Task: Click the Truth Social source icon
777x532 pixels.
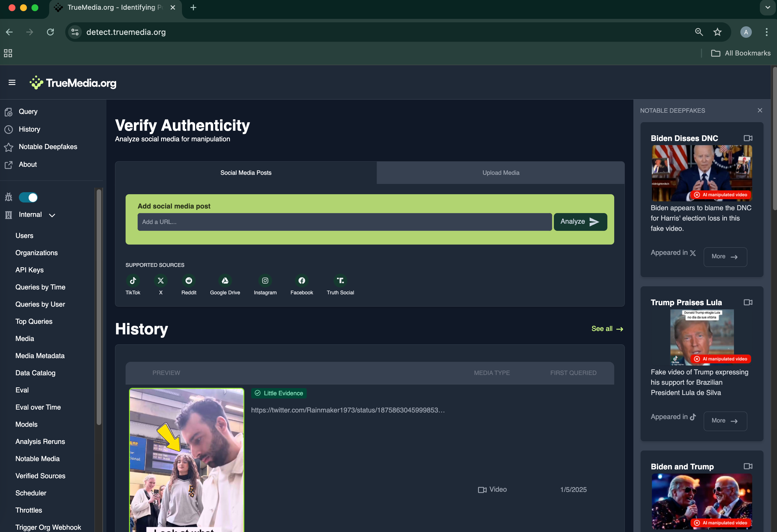Action: pos(340,281)
